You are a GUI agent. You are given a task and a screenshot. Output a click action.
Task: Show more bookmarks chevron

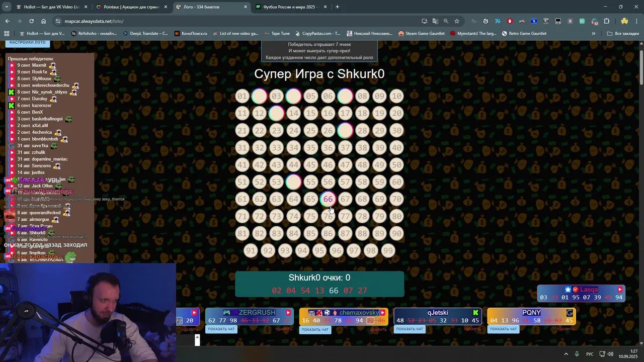(x=593, y=34)
